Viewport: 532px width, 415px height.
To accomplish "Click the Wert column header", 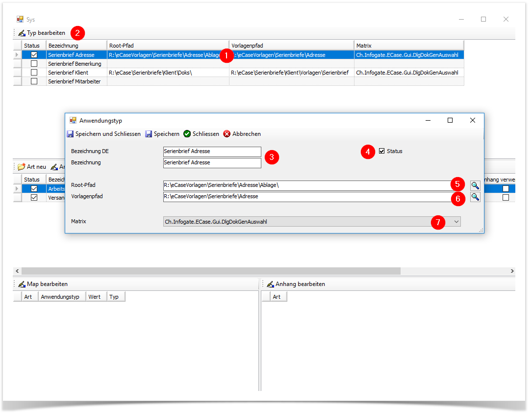I will [x=97, y=297].
